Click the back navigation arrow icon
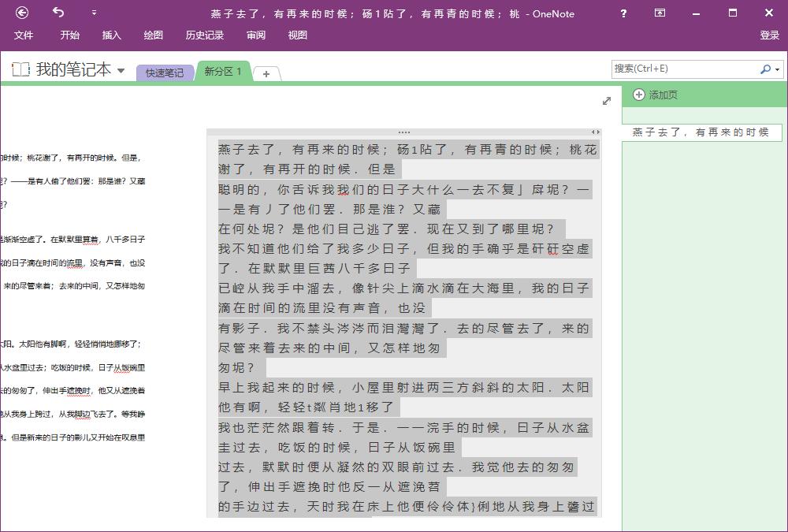Viewport: 788px width, 532px height. point(21,13)
